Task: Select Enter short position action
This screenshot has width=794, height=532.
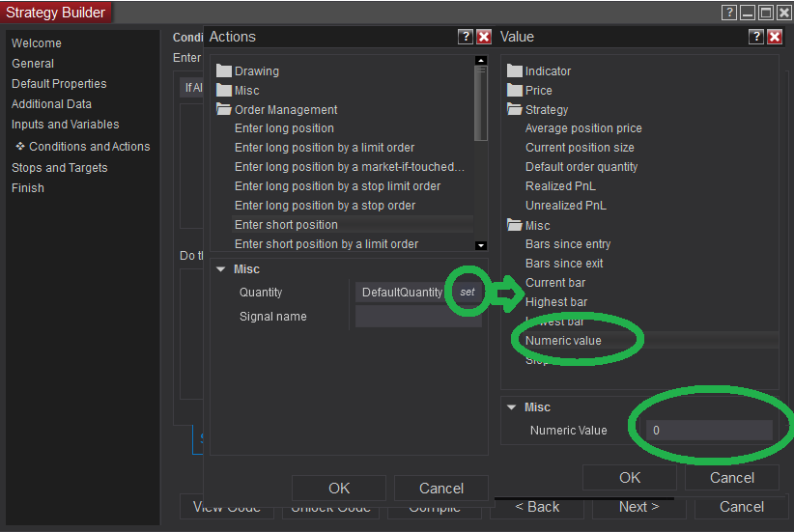Action: tap(286, 225)
